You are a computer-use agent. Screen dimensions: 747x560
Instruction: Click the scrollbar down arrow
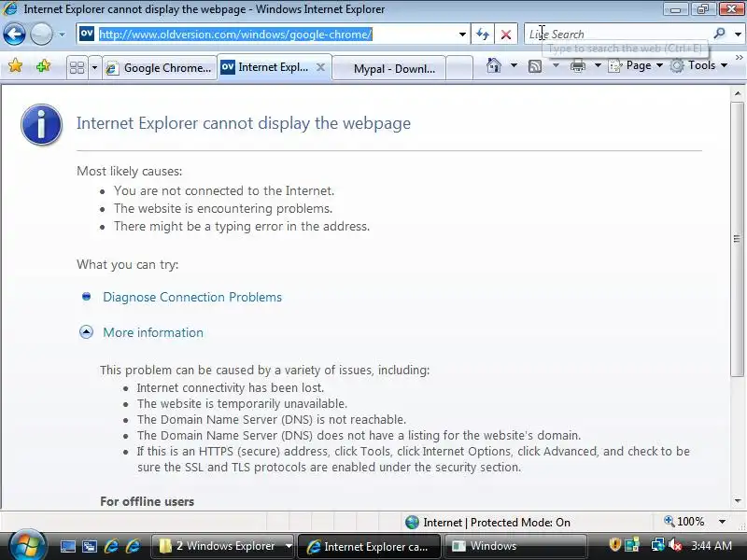(738, 500)
